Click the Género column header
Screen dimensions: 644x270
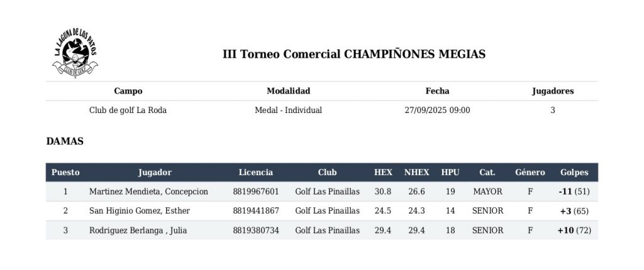click(x=530, y=172)
